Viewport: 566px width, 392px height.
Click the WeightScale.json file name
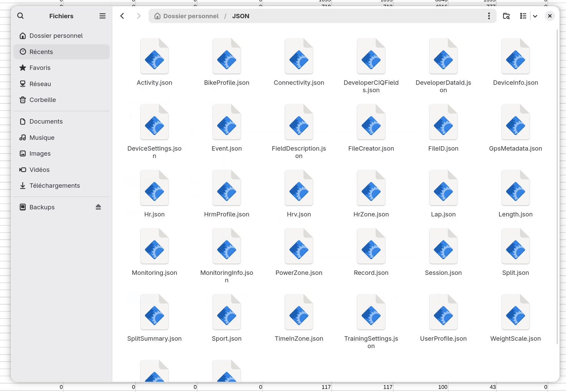pos(516,339)
